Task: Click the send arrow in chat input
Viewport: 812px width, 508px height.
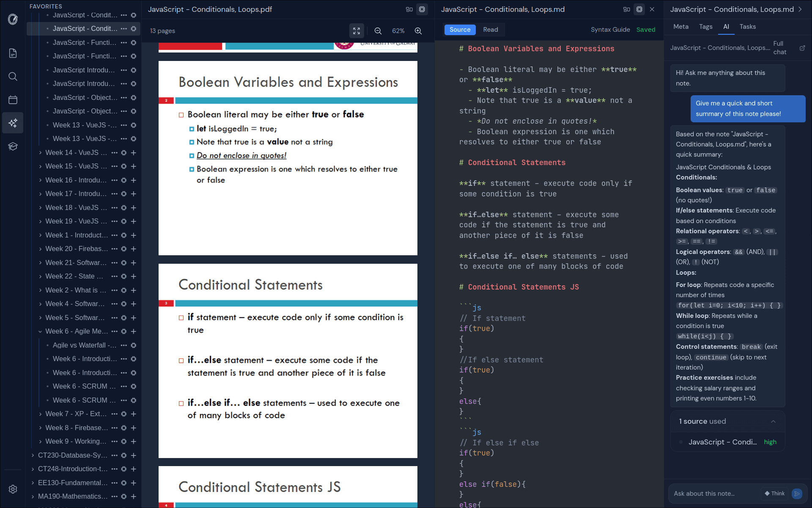Action: pyautogui.click(x=798, y=494)
